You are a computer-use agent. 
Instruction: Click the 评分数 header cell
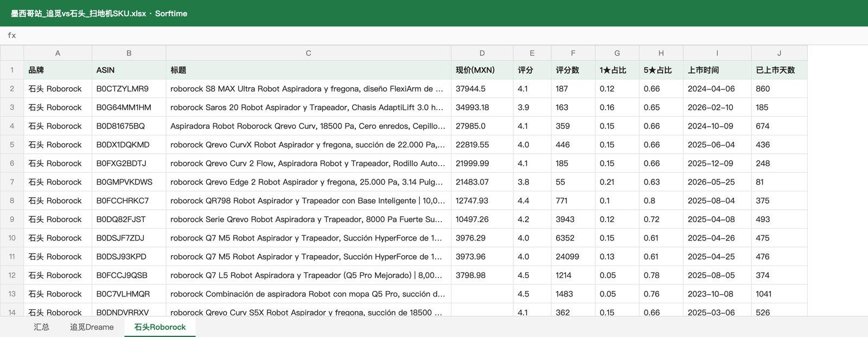[573, 70]
